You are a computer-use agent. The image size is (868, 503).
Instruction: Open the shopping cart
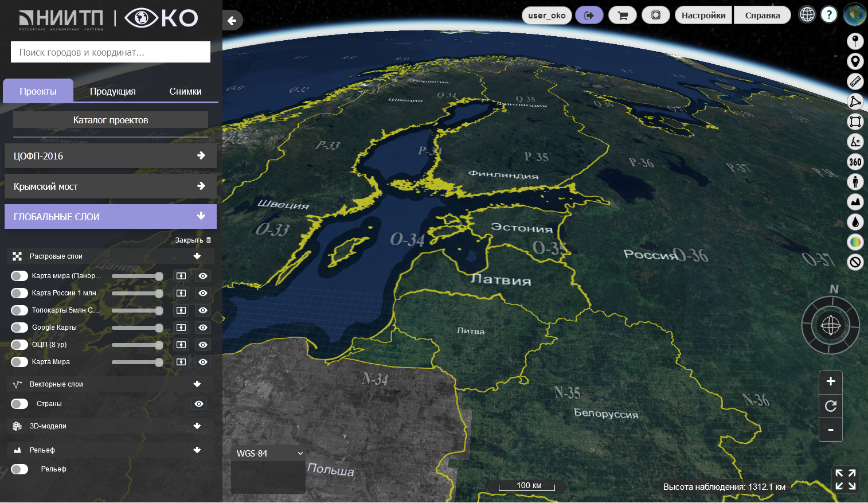pos(623,15)
